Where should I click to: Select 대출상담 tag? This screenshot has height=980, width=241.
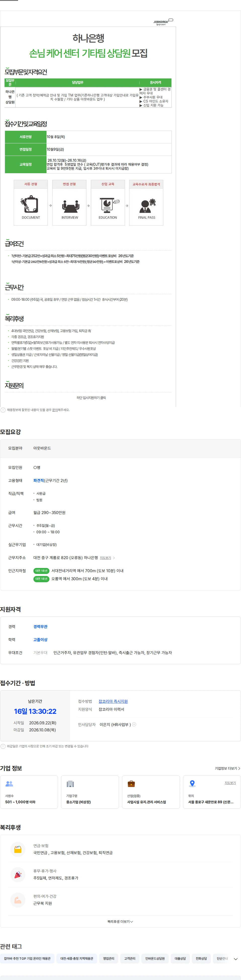(180, 958)
